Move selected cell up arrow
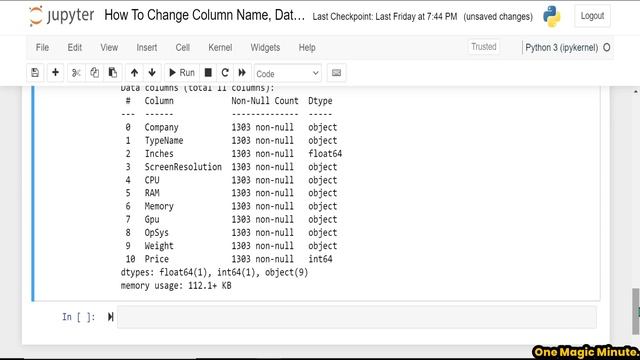The image size is (640, 360). [134, 73]
